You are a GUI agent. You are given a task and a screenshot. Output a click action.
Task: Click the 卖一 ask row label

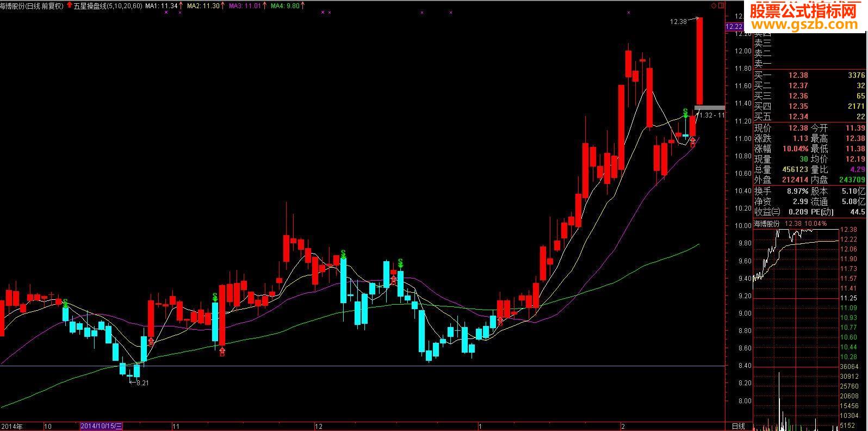click(x=762, y=63)
